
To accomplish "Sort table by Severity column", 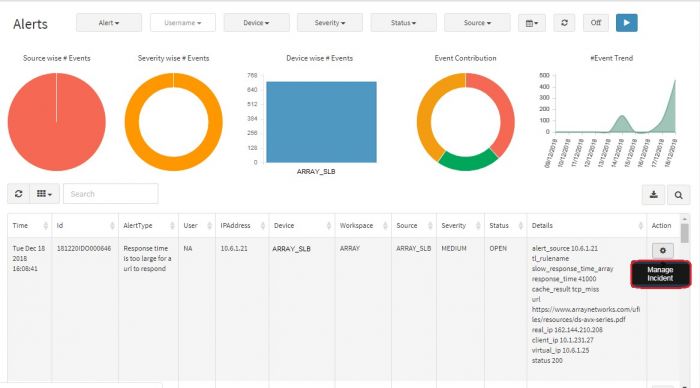I will click(460, 225).
